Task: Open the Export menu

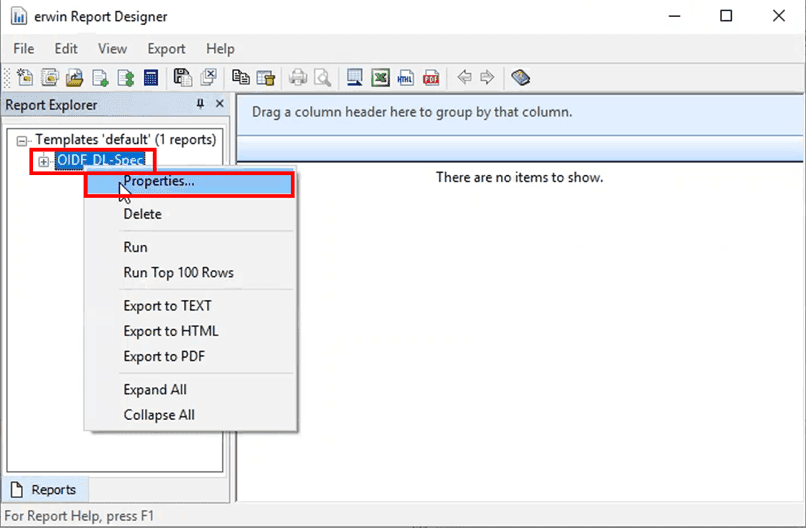Action: 166,49
